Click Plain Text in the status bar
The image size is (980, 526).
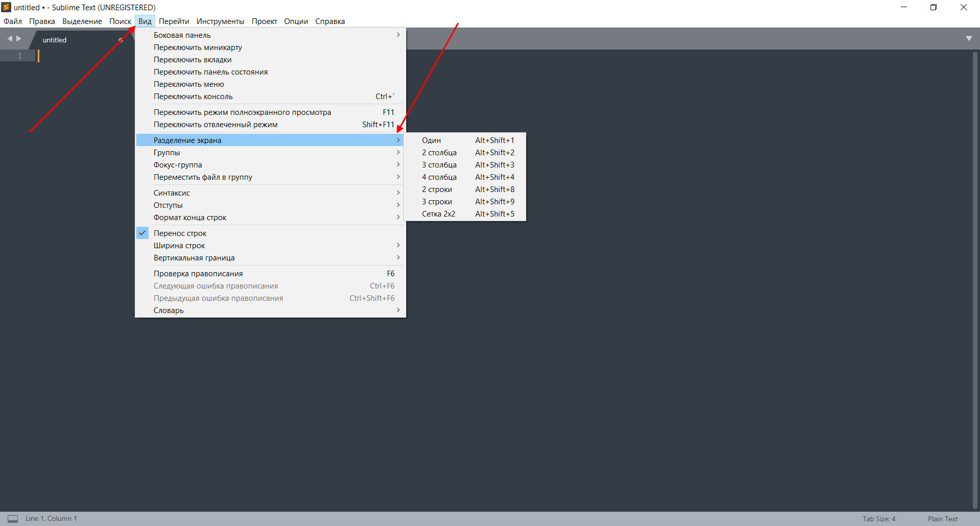[x=942, y=518]
